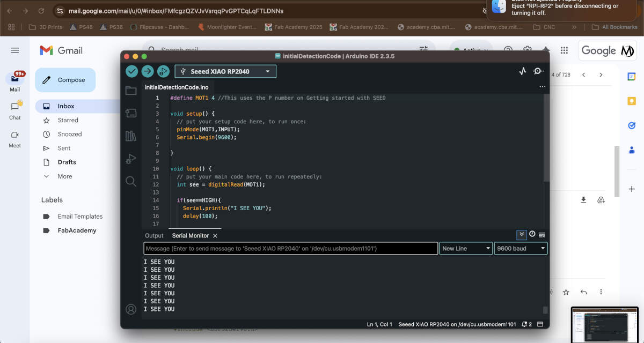
Task: Toggle timestamps in Serial Monitor
Action: click(532, 234)
